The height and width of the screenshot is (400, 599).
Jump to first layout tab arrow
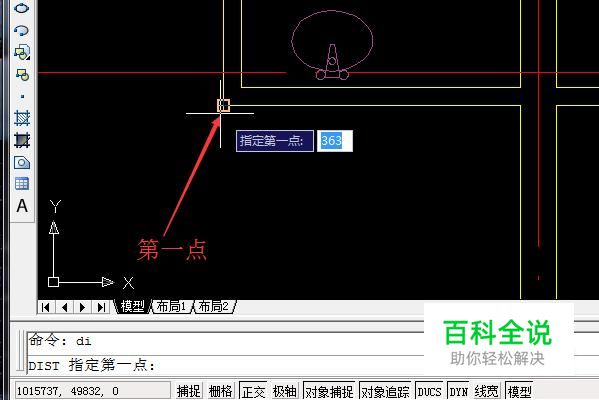46,307
